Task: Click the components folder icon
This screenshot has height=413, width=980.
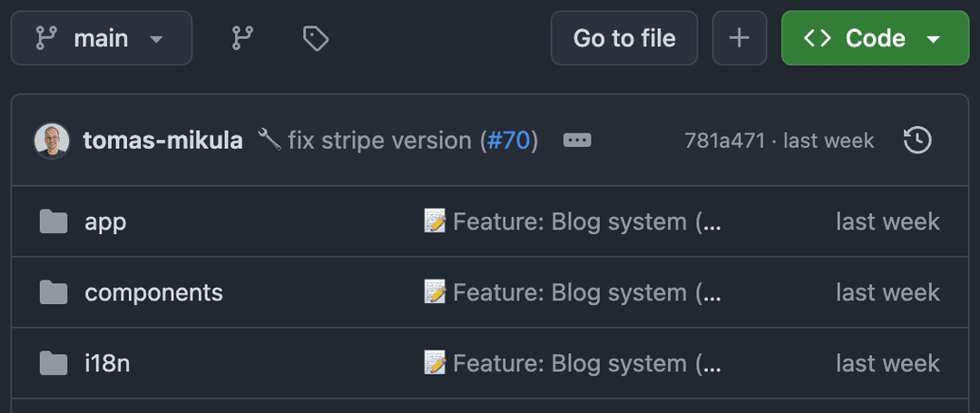Action: coord(54,292)
